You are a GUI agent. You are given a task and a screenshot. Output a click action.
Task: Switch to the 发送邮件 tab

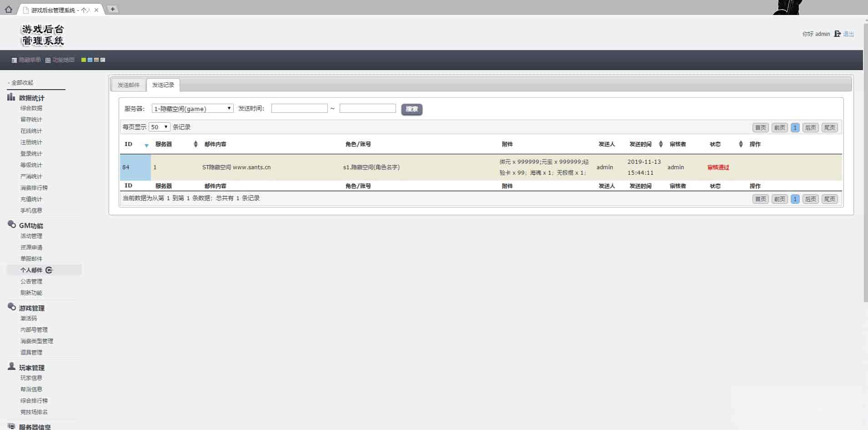point(129,85)
